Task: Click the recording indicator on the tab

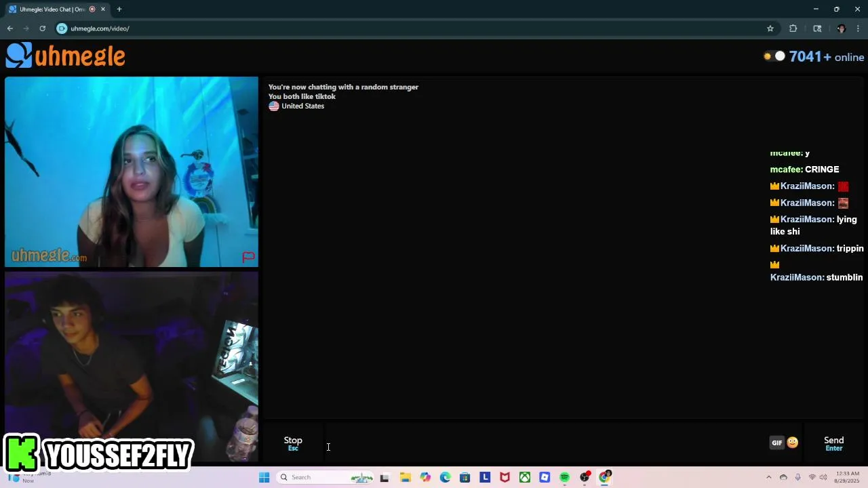Action: click(x=92, y=9)
